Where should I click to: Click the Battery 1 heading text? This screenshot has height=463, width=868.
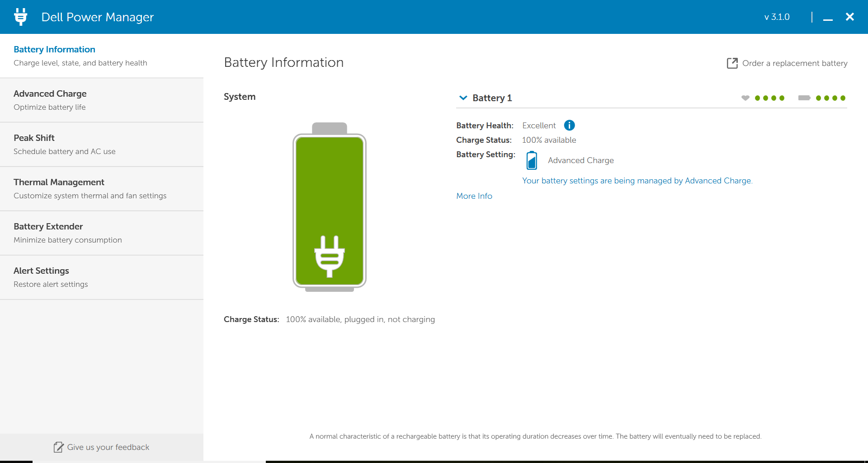pos(492,98)
